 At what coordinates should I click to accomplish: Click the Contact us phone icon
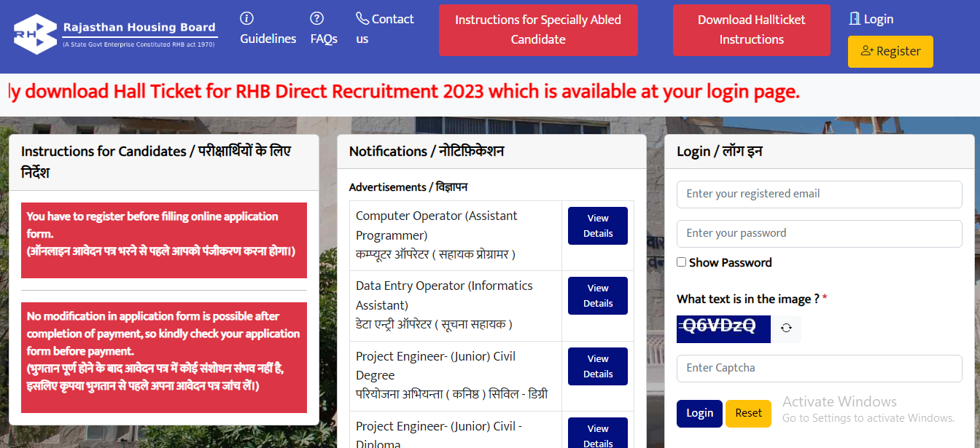[362, 18]
